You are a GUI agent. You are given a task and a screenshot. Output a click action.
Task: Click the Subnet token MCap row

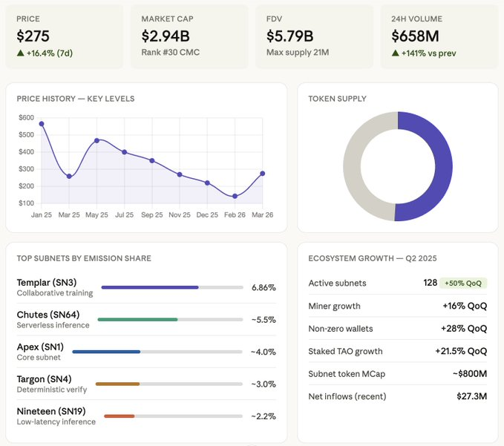pyautogui.click(x=397, y=373)
